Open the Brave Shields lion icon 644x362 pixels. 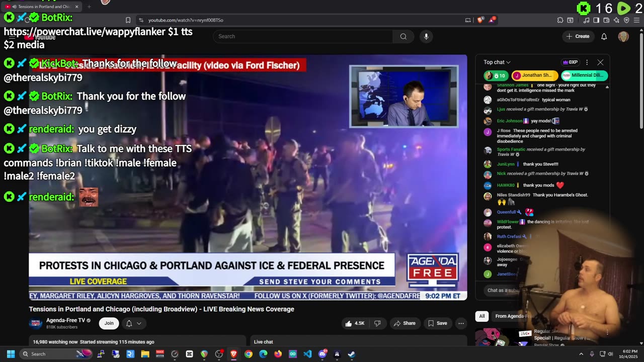click(480, 20)
